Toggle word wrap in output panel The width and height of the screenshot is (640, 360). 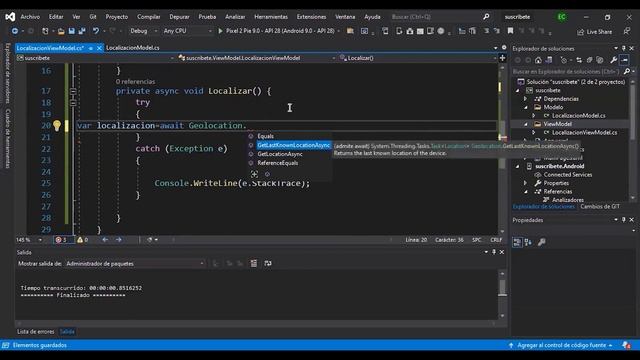tap(268, 264)
